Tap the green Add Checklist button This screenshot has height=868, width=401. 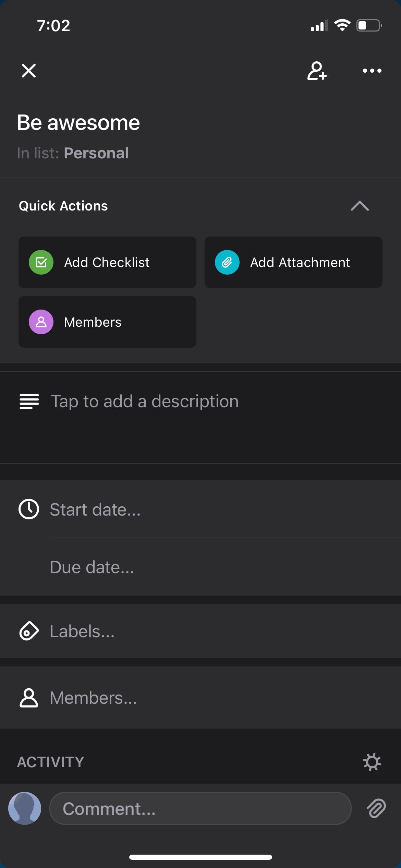[x=107, y=262]
